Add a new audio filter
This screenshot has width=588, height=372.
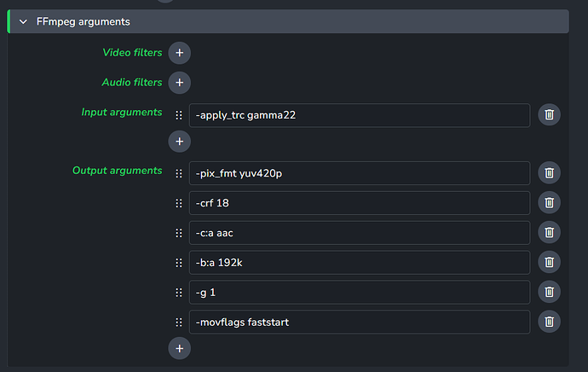(x=179, y=83)
